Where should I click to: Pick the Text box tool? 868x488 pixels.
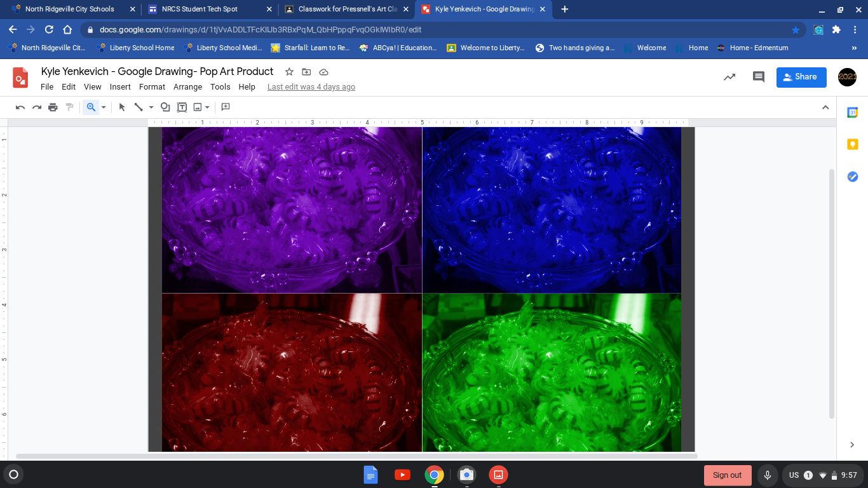(182, 107)
